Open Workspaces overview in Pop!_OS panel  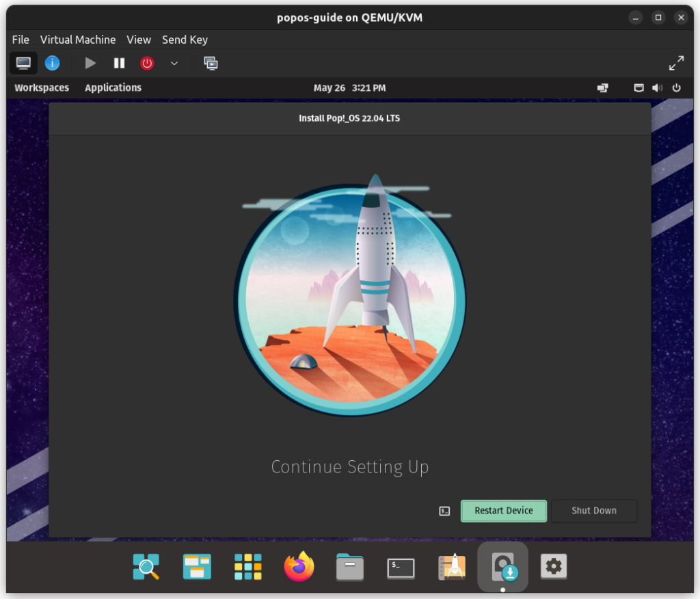[x=42, y=88]
